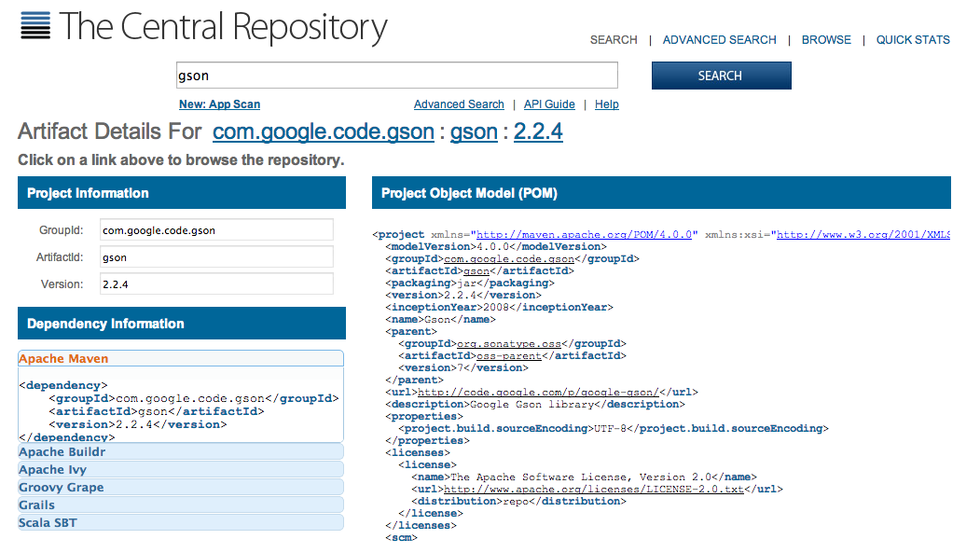The height and width of the screenshot is (553, 980).
Task: Open the org.sonatype.oss parent groupId link
Action: click(x=509, y=344)
